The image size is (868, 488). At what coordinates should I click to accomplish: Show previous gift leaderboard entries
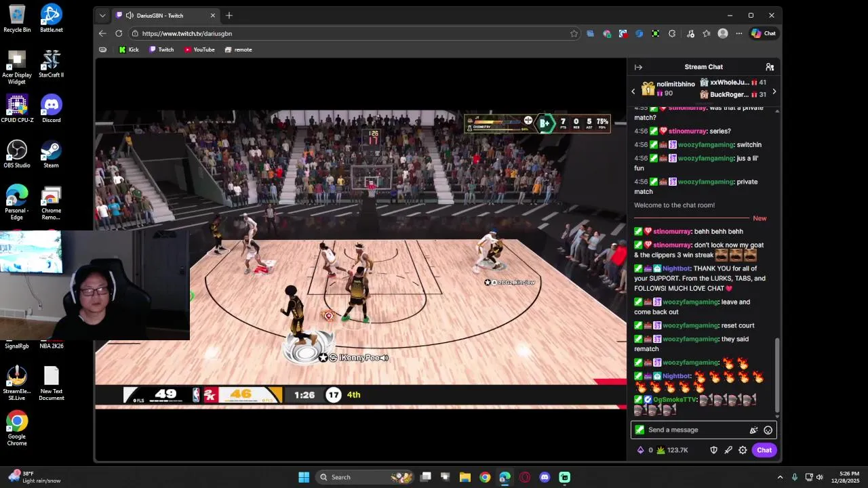coord(633,91)
